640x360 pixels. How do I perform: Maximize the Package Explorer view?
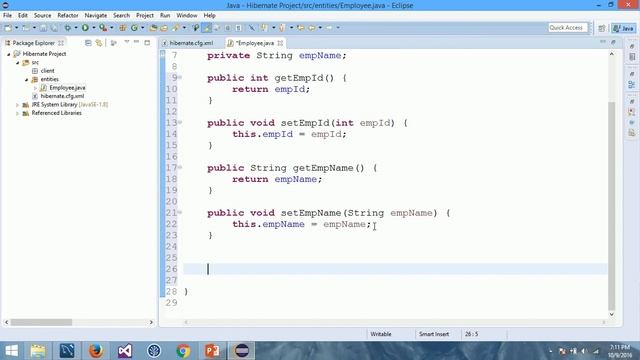pos(147,42)
